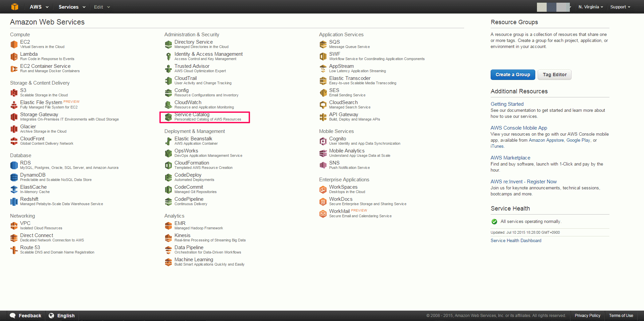Click the Create a Group button

(513, 75)
